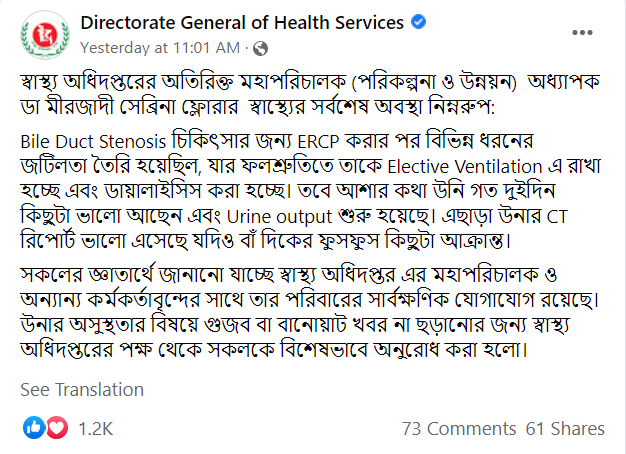Open the 1.2K reactions list

pos(95,428)
